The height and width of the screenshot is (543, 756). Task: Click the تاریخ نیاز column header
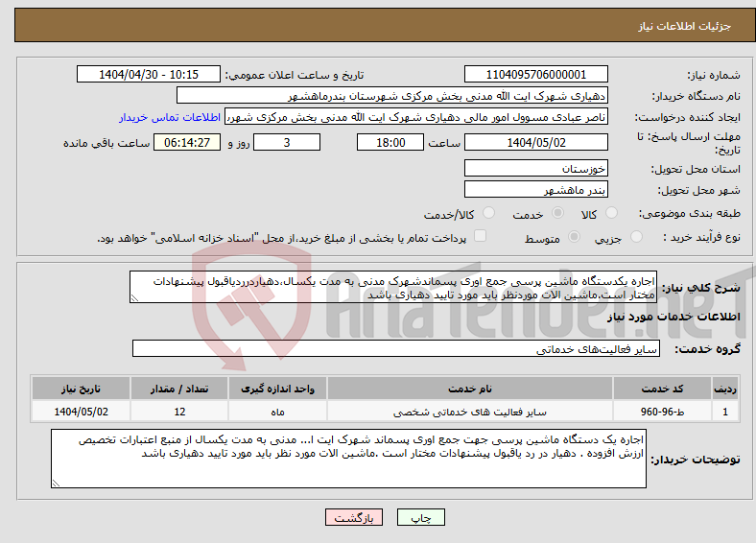click(x=81, y=389)
